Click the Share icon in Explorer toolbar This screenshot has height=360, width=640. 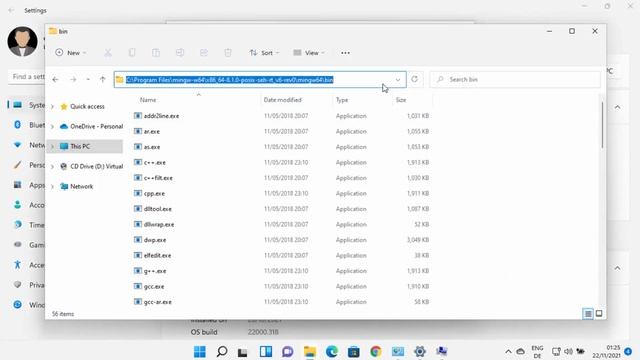204,53
